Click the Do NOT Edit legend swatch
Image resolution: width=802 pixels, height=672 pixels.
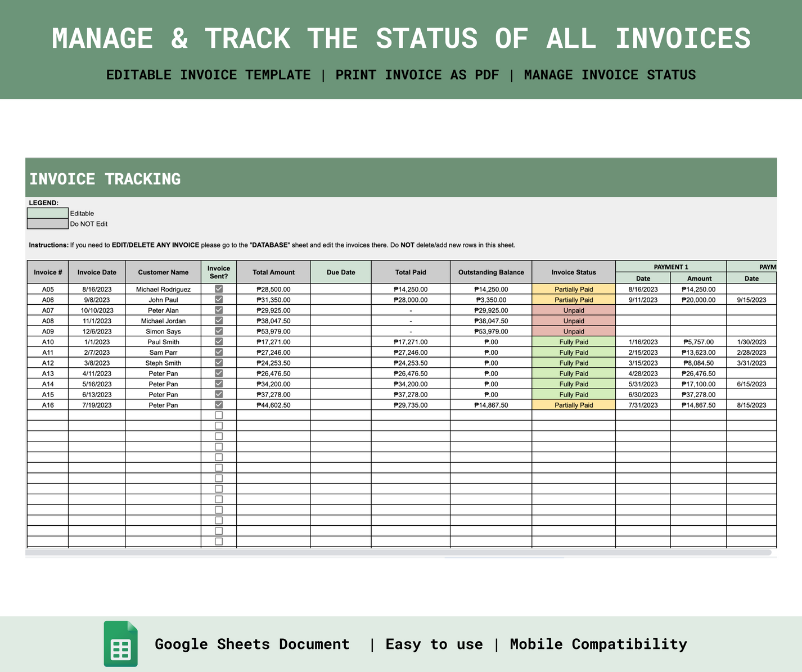(x=47, y=223)
